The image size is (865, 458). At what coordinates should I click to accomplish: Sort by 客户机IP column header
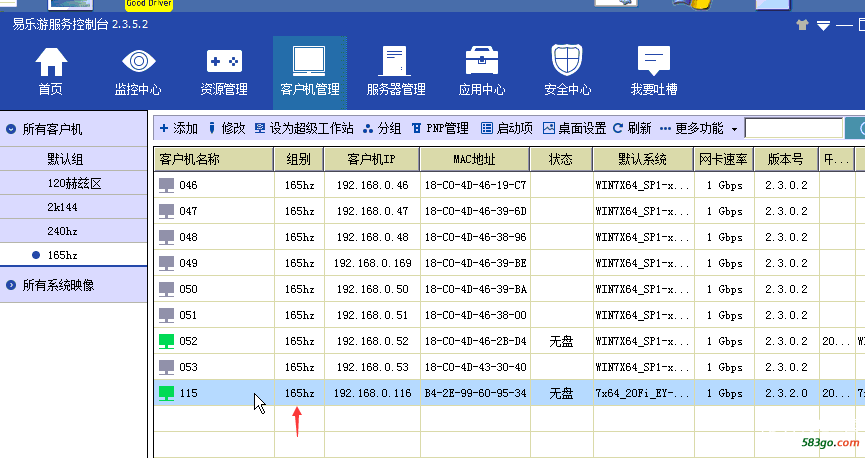click(x=372, y=159)
